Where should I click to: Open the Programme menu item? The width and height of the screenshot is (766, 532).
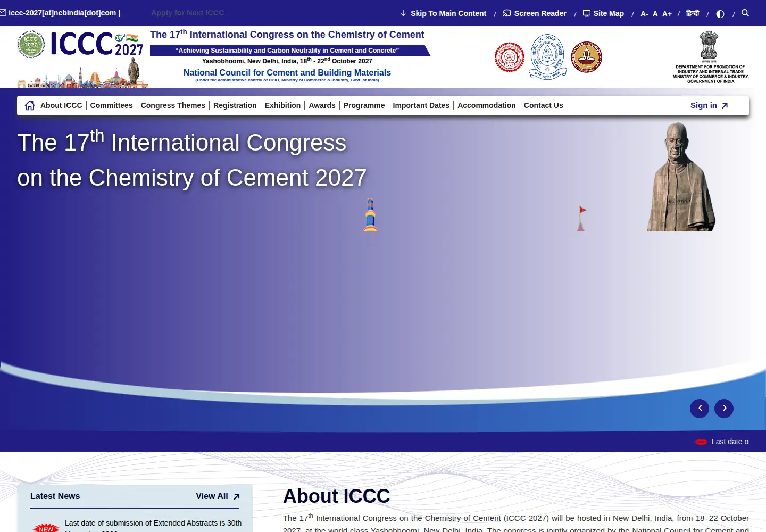pyautogui.click(x=364, y=105)
